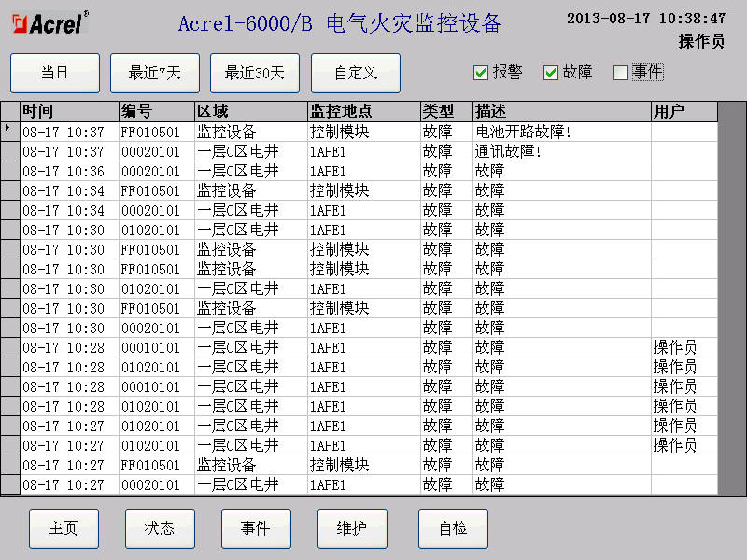Click the Acrel logo

click(x=48, y=23)
